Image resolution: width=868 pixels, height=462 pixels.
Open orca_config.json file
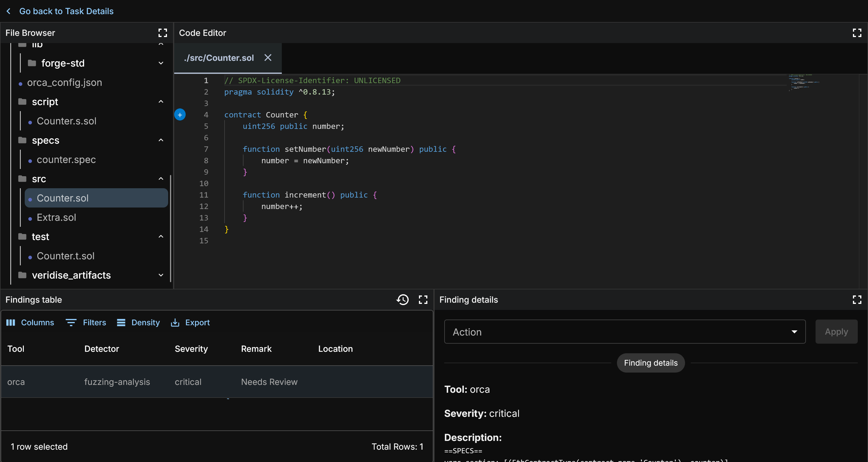pyautogui.click(x=64, y=83)
